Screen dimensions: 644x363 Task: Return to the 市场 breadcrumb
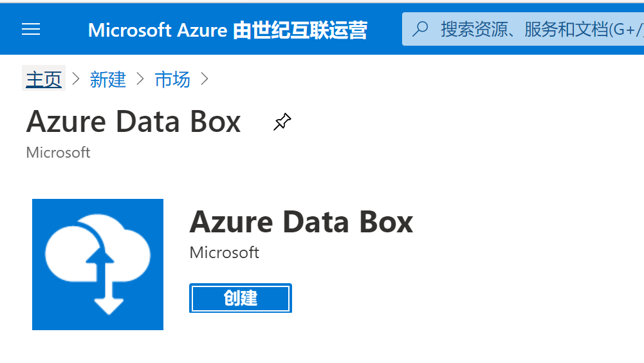point(172,79)
